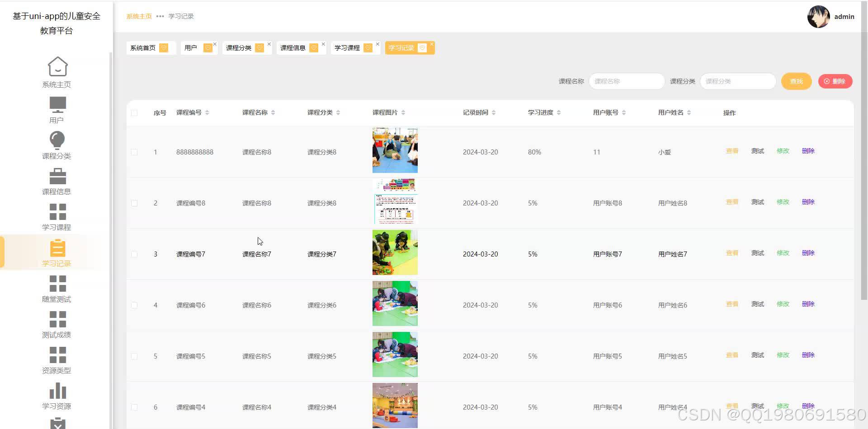868x429 pixels.
Task: Sort by 学习进度 column arrows
Action: click(x=559, y=112)
